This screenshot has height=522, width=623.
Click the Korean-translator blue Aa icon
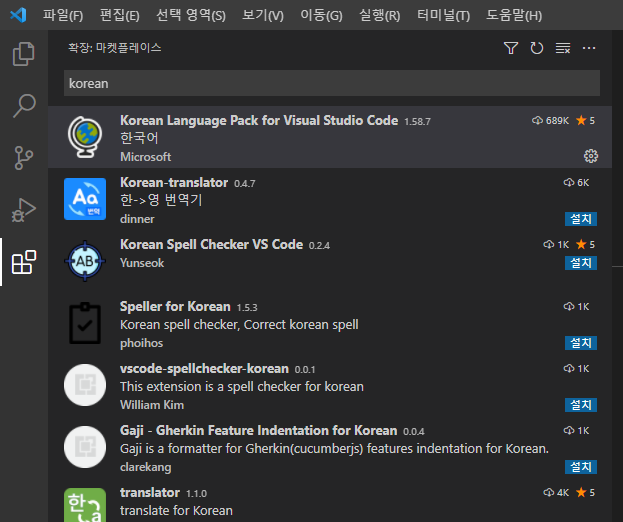coord(85,199)
